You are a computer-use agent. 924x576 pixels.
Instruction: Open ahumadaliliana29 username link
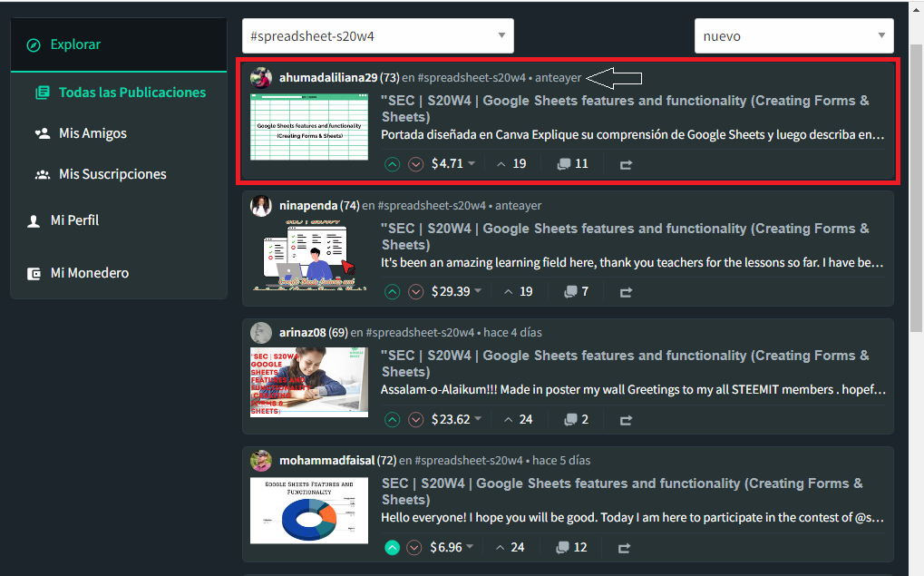click(328, 78)
